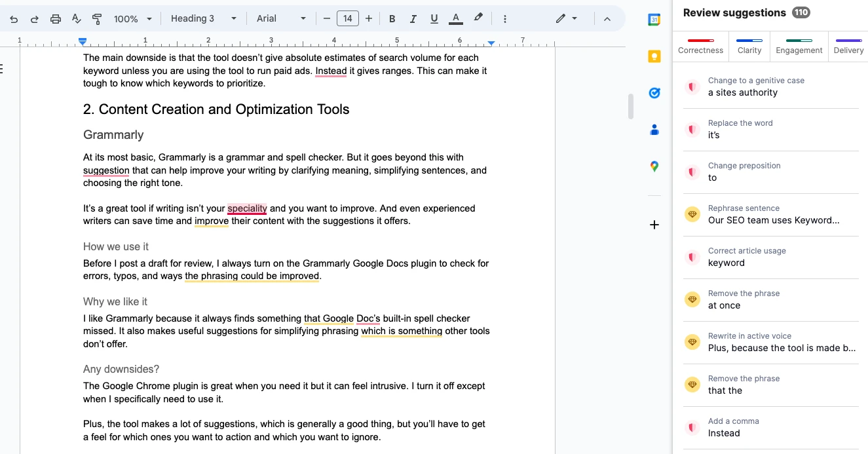Open the Google Tasks side panel icon
Screen dimensions: 868x454
click(654, 93)
